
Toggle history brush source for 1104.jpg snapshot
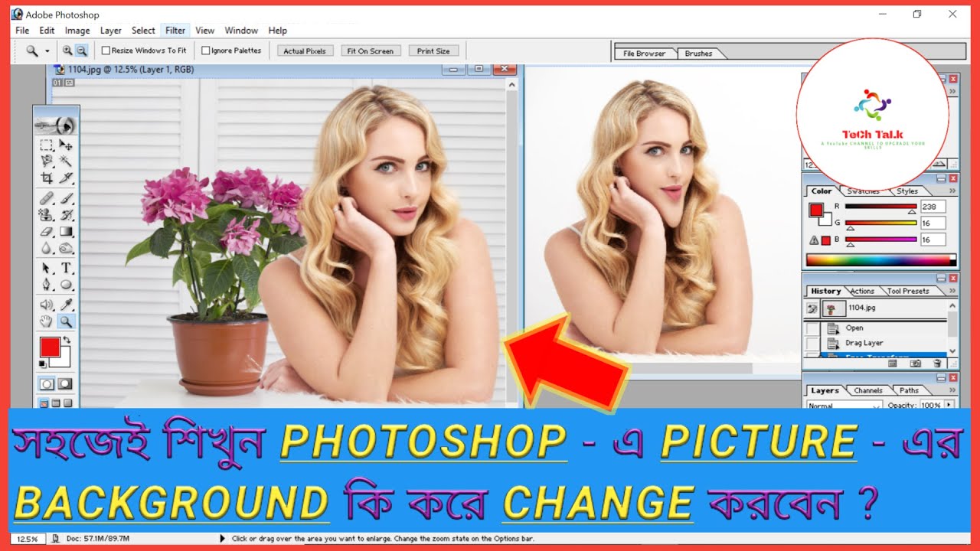(x=812, y=308)
